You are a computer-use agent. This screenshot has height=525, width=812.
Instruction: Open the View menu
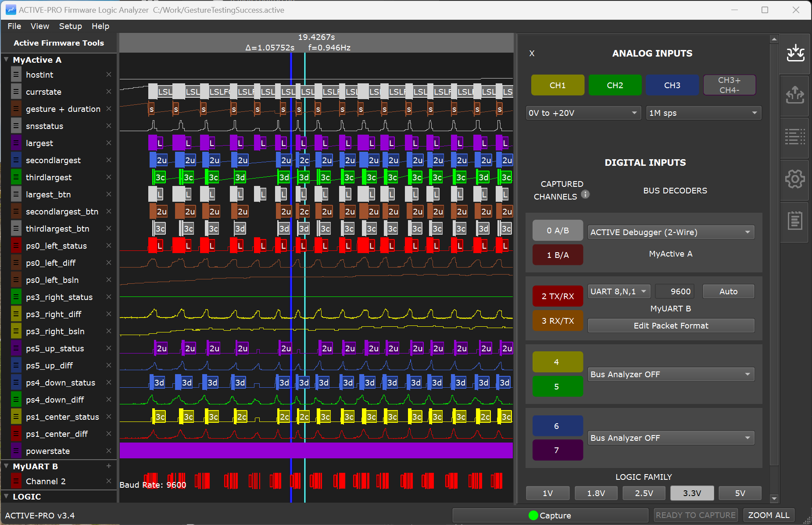coord(39,26)
